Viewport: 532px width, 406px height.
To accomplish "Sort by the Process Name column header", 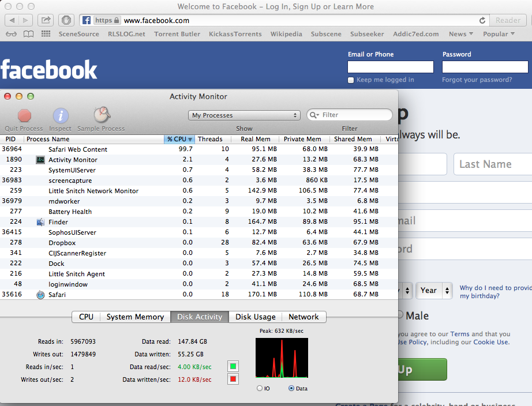I will coord(94,139).
